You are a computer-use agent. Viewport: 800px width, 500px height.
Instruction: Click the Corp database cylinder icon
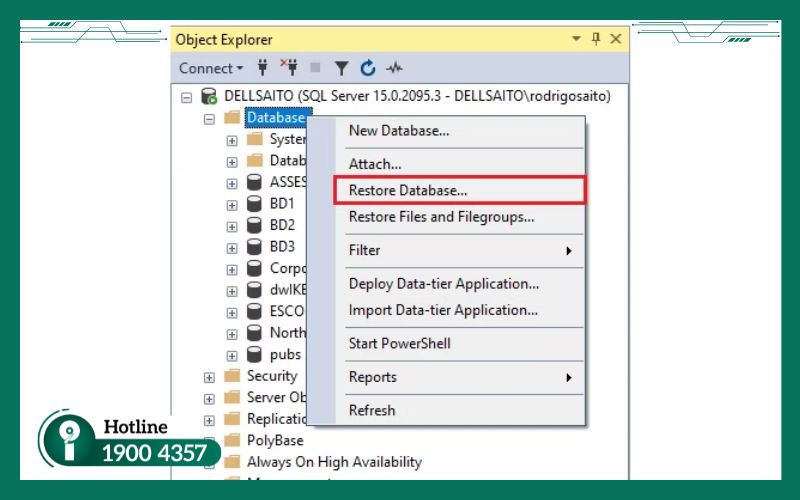click(x=254, y=268)
